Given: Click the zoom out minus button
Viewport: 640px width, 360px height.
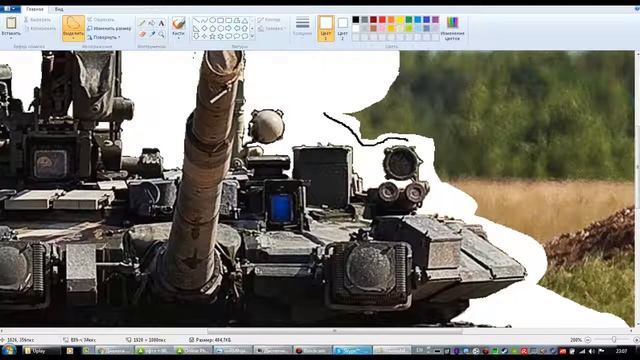Looking at the screenshot, I should click(x=588, y=340).
